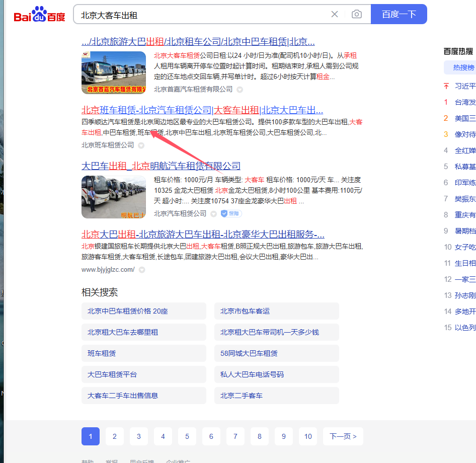Screen dimensions: 476x463
Task: Select related search 私人大巴车电话号码
Action: 277,374
